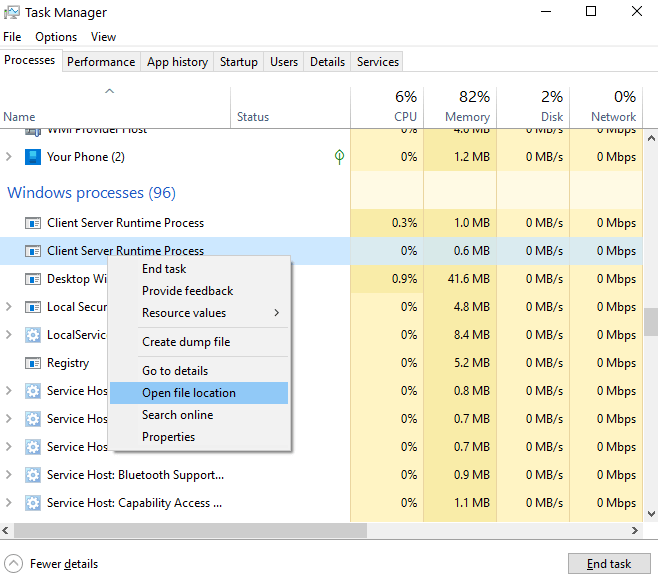Screen dimensions: 658x584
Task: Expand Service Host: Capability Access group
Action: [10, 503]
